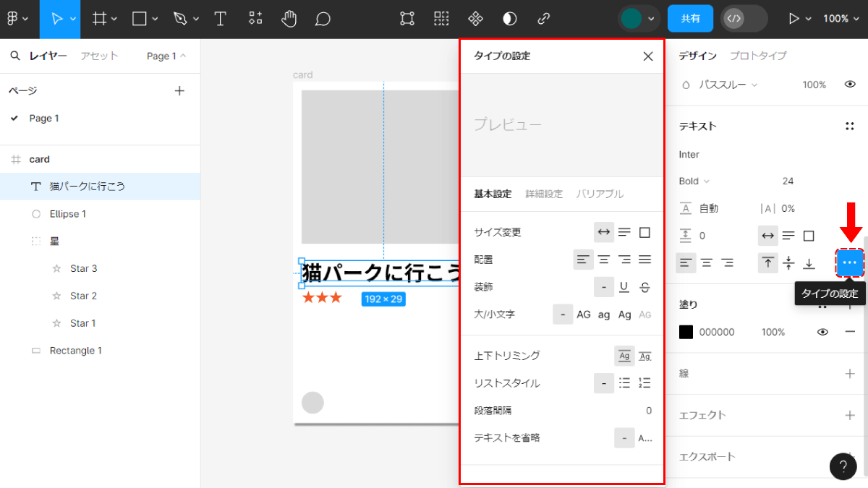Open the パススルー blend mode dropdown
This screenshot has width=868, height=488.
coord(728,85)
